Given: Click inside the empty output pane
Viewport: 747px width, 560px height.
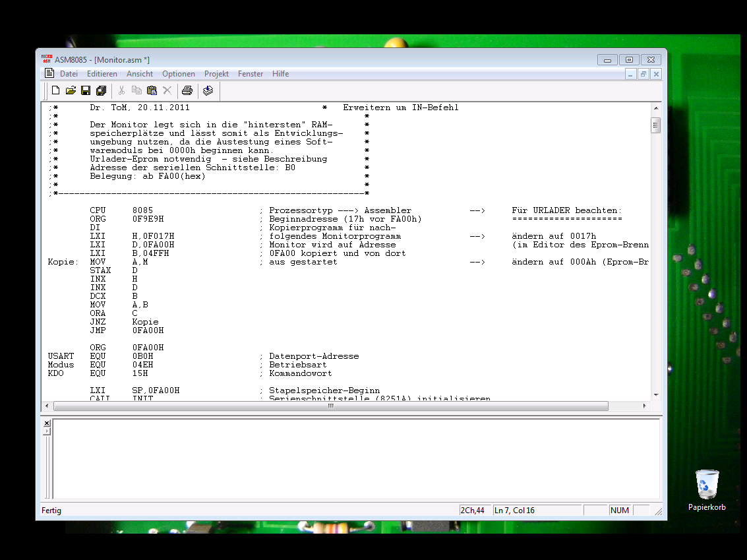Looking at the screenshot, I should (x=356, y=459).
